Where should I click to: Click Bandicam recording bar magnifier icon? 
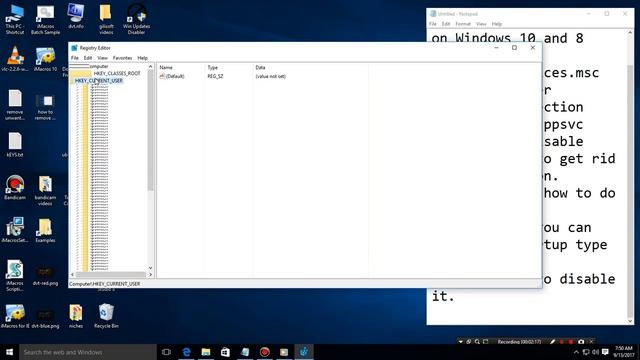[477, 342]
